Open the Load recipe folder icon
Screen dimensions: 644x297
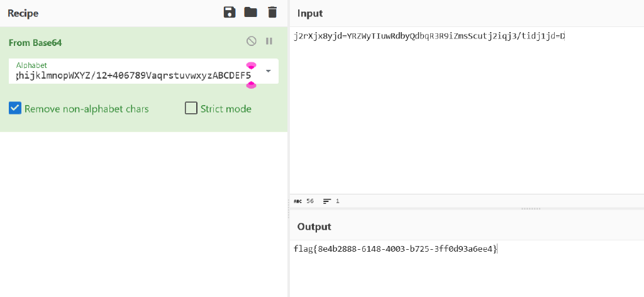click(251, 12)
